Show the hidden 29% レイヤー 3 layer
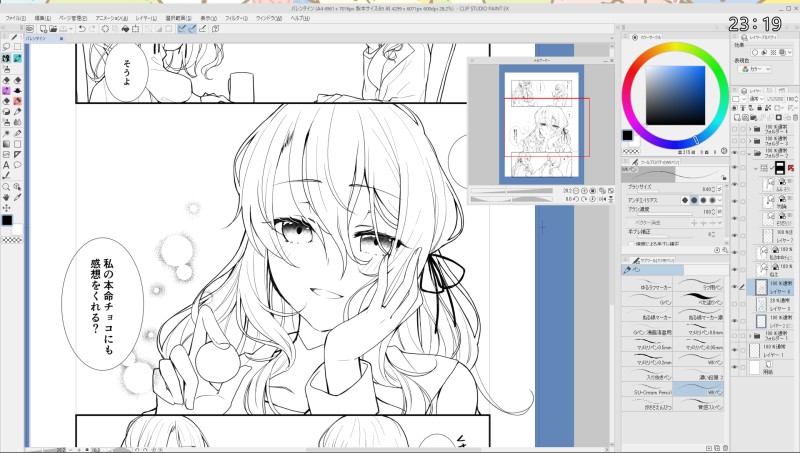Viewport: 800px width, 453px height. point(735,304)
